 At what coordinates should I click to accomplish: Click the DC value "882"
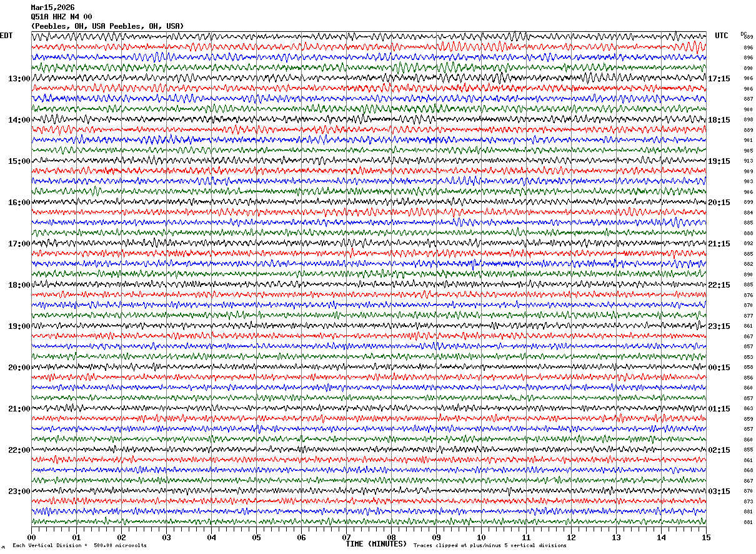click(x=748, y=264)
